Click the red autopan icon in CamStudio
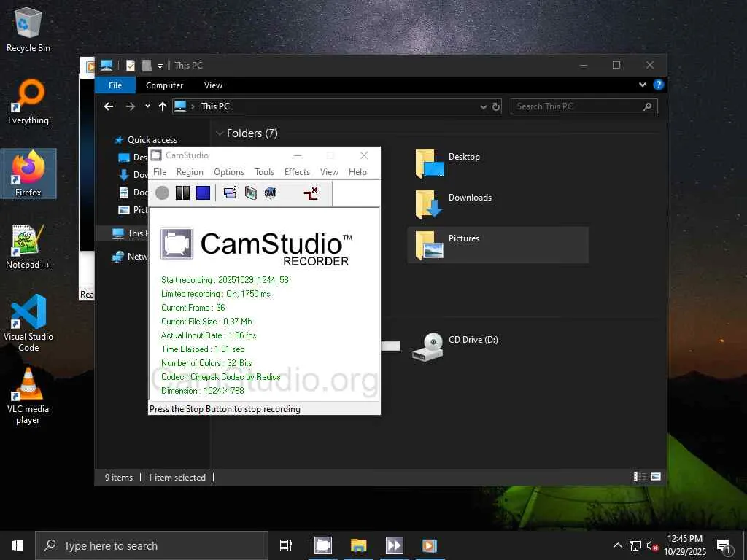The image size is (747, 560). (x=311, y=192)
